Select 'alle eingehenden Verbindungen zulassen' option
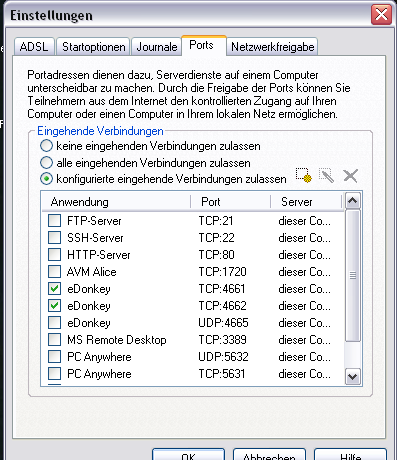The image size is (397, 460). (46, 163)
